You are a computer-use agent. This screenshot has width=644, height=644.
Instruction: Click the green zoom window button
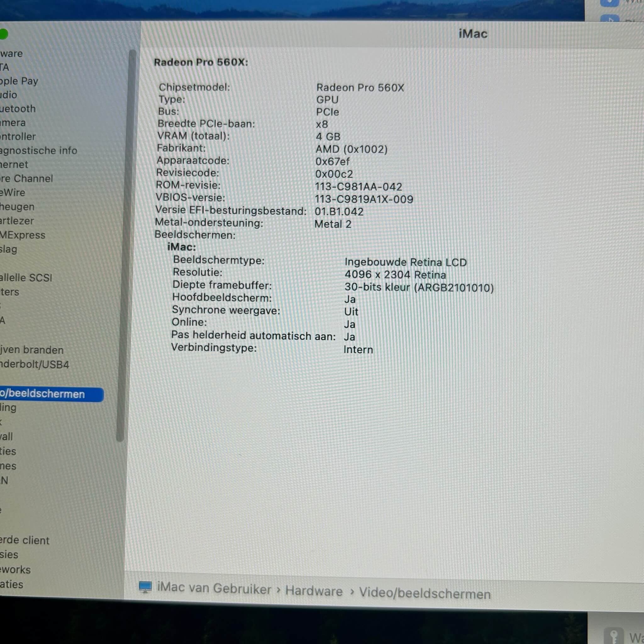click(4, 34)
